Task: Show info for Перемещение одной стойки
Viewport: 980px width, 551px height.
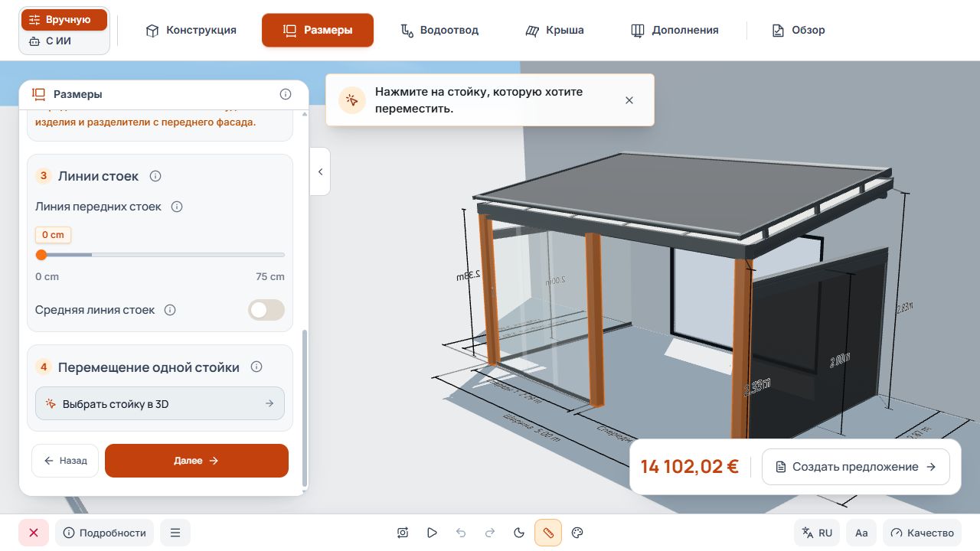Action: pos(256,367)
